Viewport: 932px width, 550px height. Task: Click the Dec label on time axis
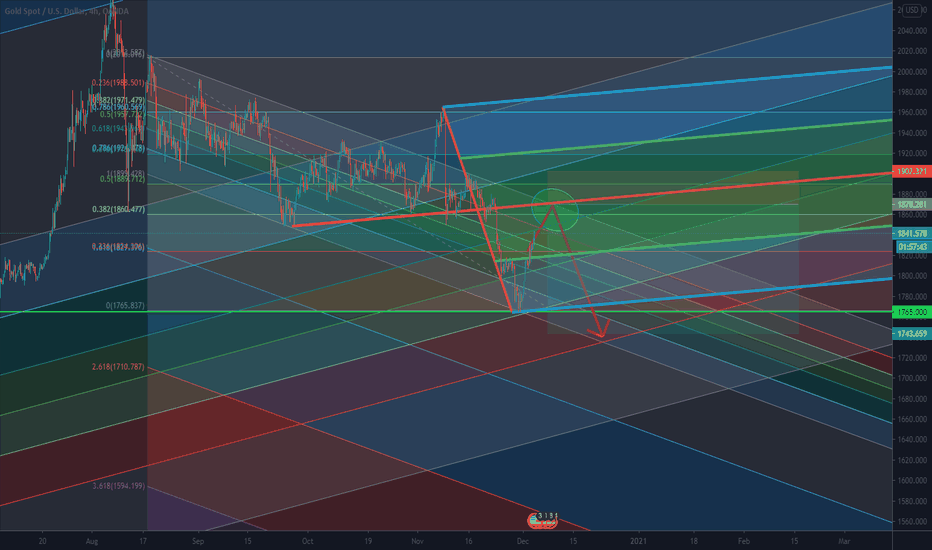click(x=522, y=542)
